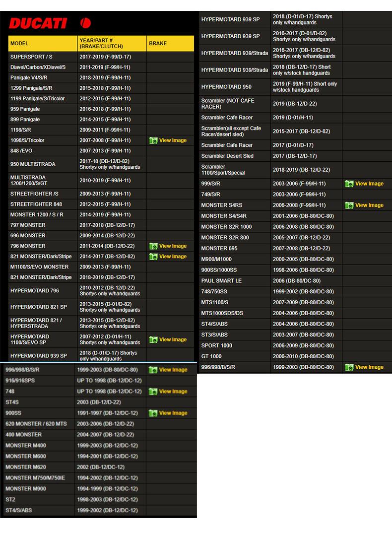Click camera icon in 999/S/R row
The height and width of the screenshot is (534, 392).
pos(349,184)
